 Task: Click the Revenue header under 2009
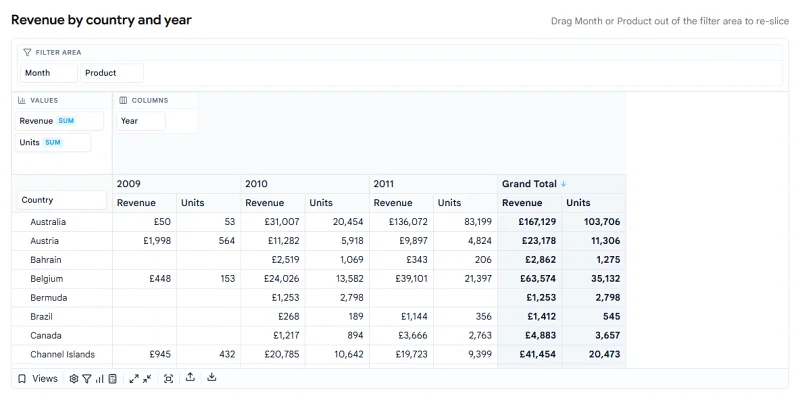[145, 203]
